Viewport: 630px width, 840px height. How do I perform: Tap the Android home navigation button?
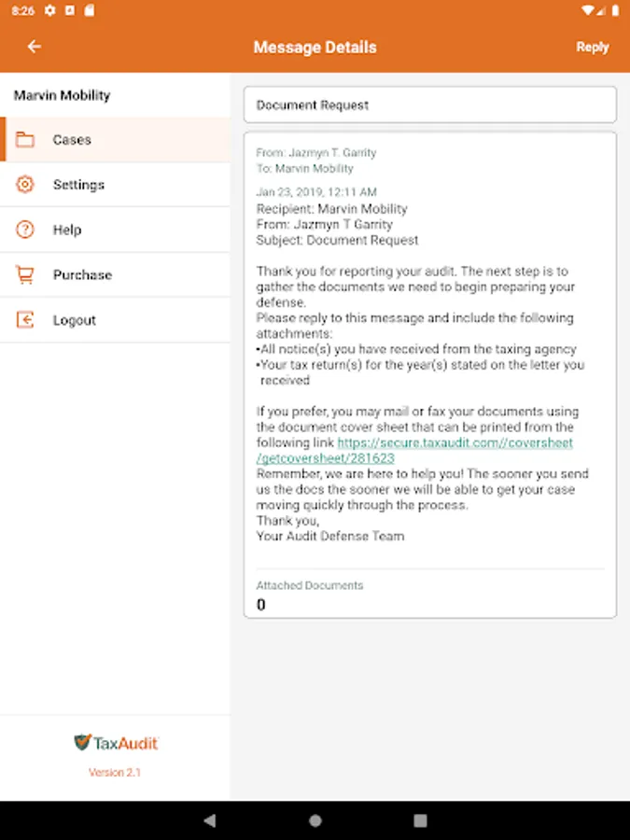(315, 820)
